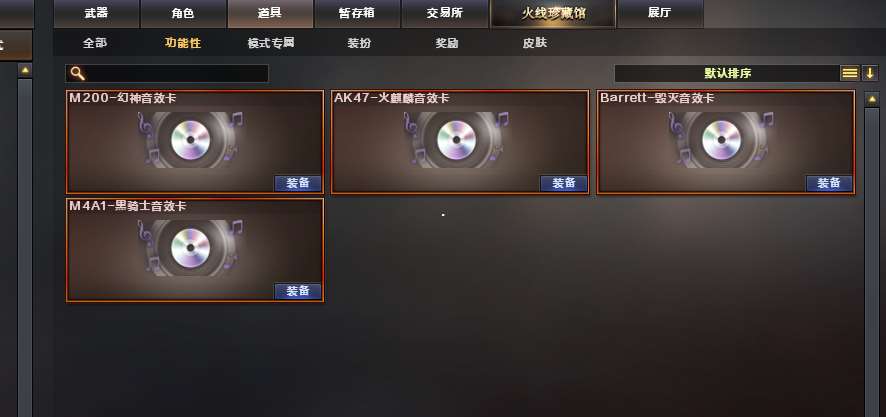The image size is (886, 417).
Task: Click the item list scrollbar up arrow
Action: pos(872,99)
